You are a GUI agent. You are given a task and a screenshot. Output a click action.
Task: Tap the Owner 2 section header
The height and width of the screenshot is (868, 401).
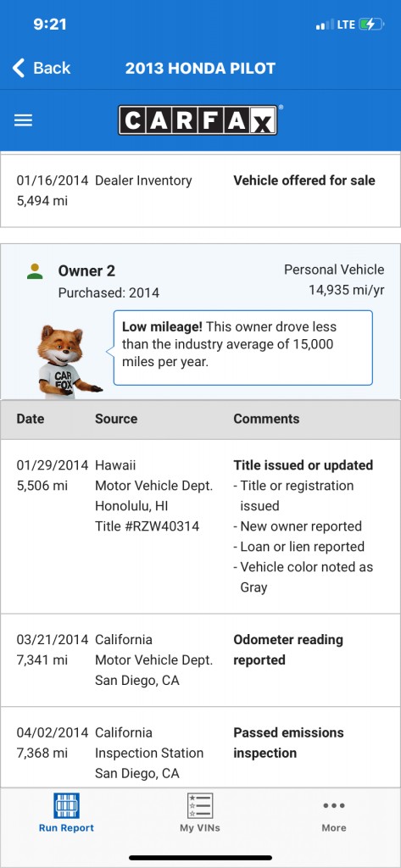pyautogui.click(x=200, y=281)
